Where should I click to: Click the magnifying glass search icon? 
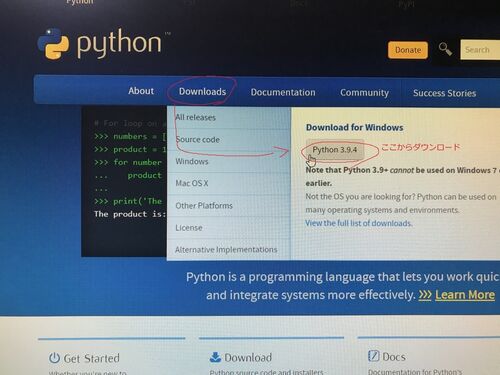tap(445, 49)
